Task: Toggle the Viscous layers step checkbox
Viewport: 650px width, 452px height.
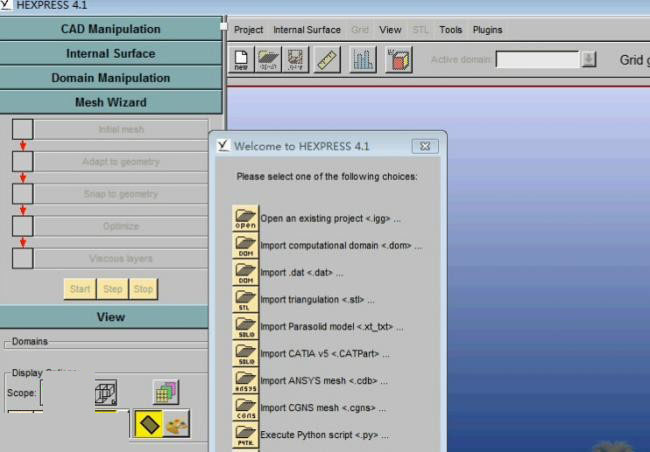Action: point(22,258)
